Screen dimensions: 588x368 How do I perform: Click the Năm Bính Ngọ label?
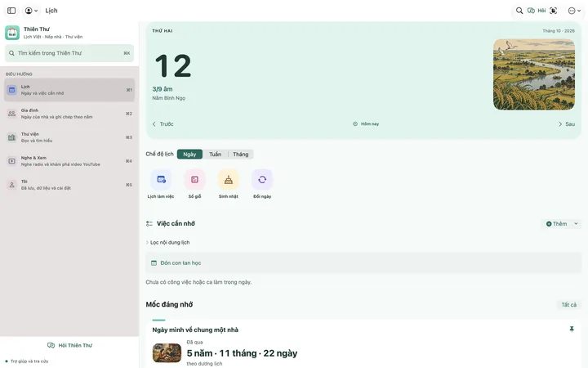(169, 98)
